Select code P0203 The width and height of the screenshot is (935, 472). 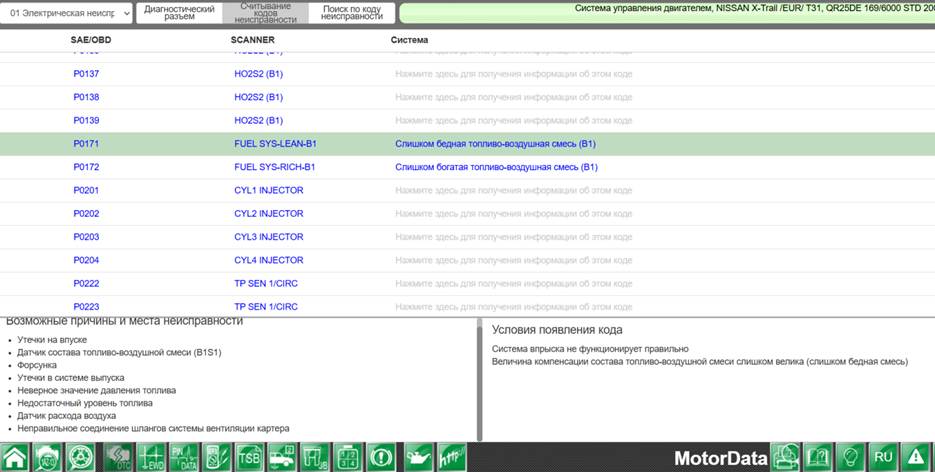86,237
